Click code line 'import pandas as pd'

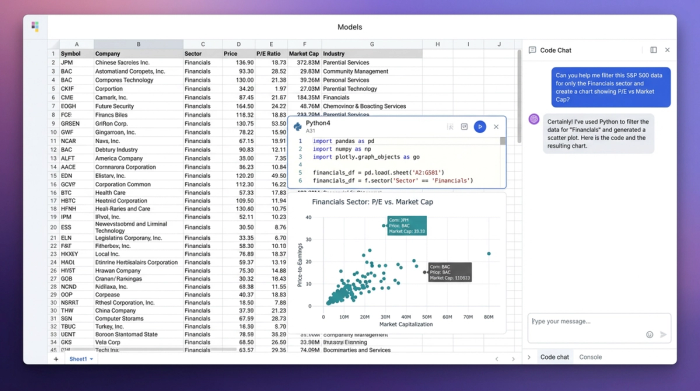coord(343,141)
